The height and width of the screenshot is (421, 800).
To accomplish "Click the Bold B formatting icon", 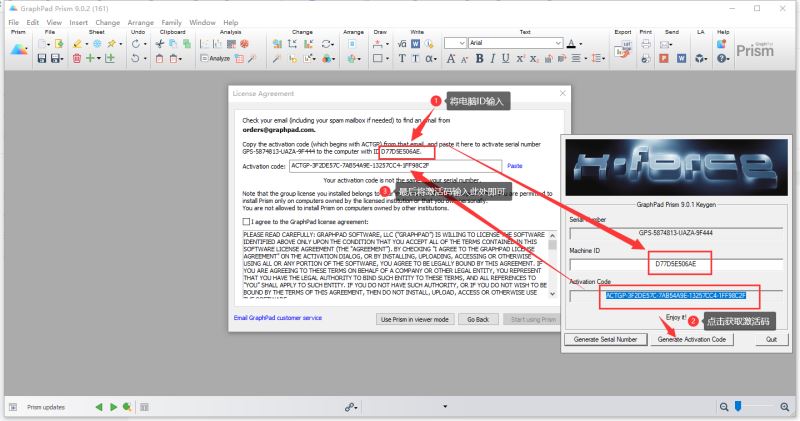I will (480, 59).
